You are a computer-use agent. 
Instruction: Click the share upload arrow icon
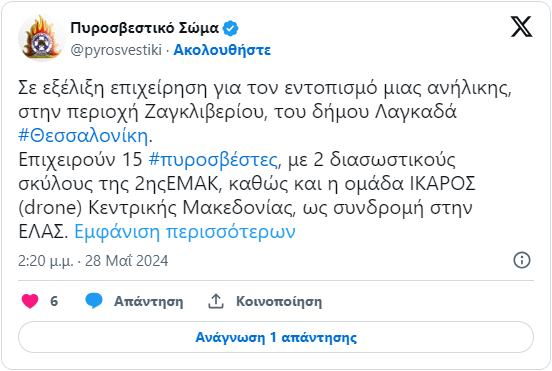pyautogui.click(x=216, y=301)
